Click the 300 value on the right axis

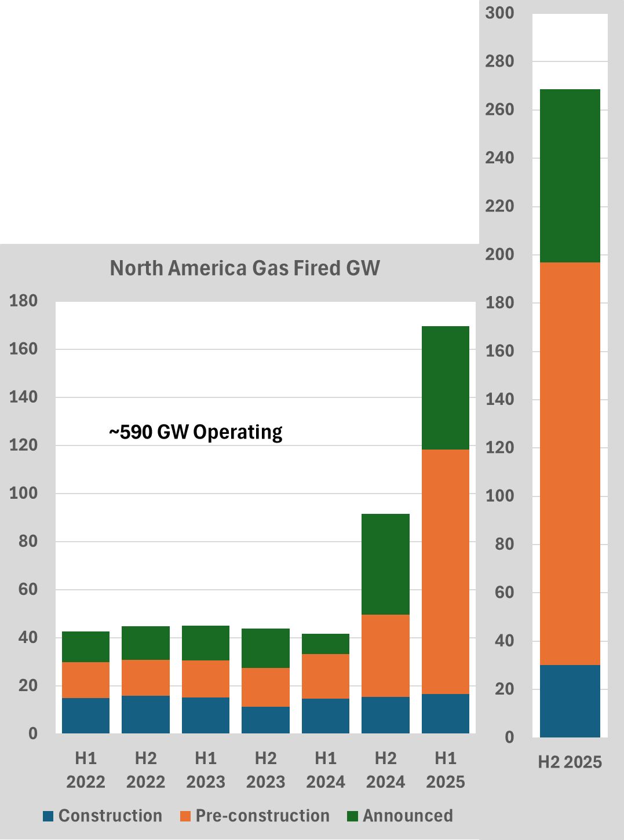click(x=499, y=13)
